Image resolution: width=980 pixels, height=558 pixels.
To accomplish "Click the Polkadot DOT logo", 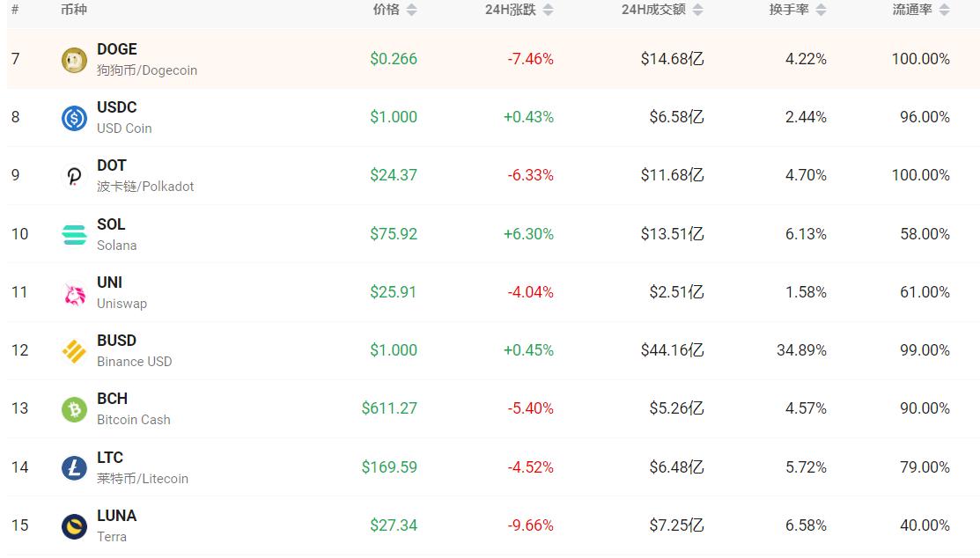I will (x=74, y=176).
